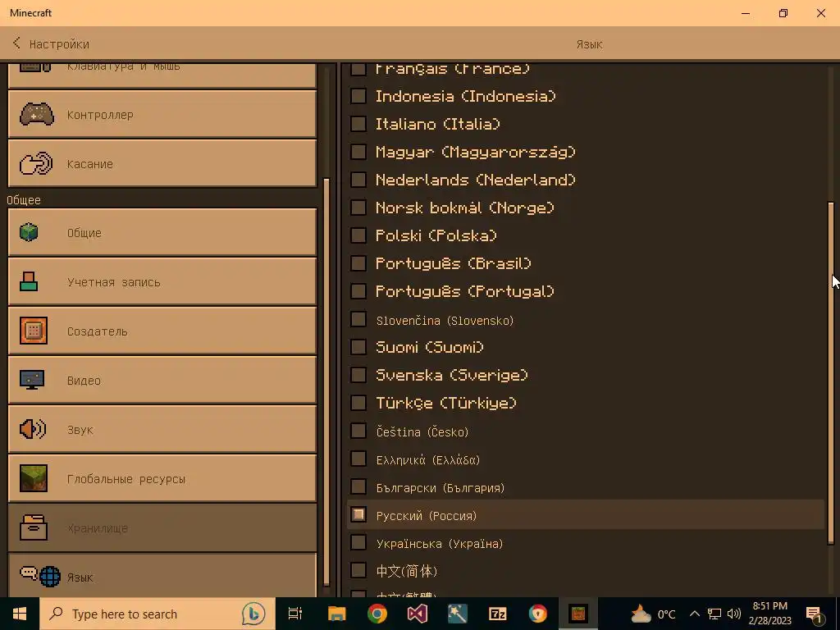The height and width of the screenshot is (630, 840).
Task: Open the Общие settings tab
Action: point(162,232)
